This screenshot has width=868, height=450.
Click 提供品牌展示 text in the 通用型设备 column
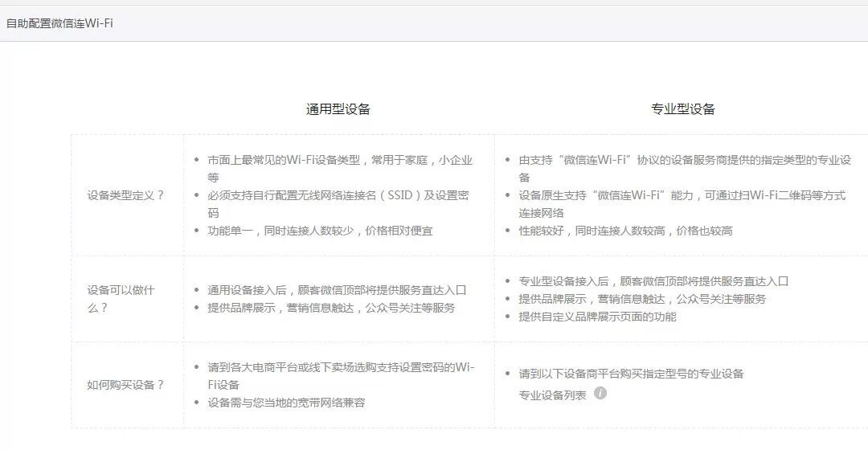tap(241, 308)
